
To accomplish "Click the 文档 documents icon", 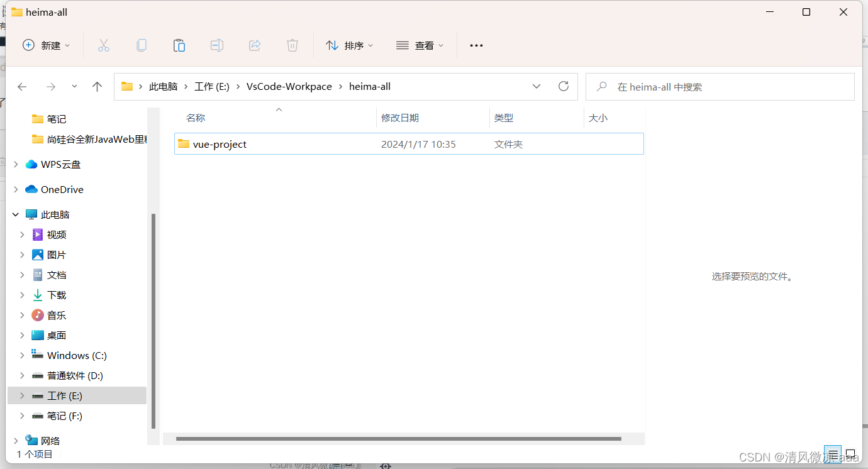I will (x=38, y=275).
